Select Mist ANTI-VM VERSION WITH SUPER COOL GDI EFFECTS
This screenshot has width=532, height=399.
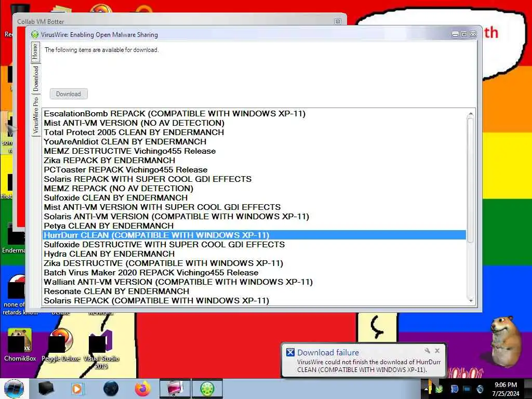(254, 207)
